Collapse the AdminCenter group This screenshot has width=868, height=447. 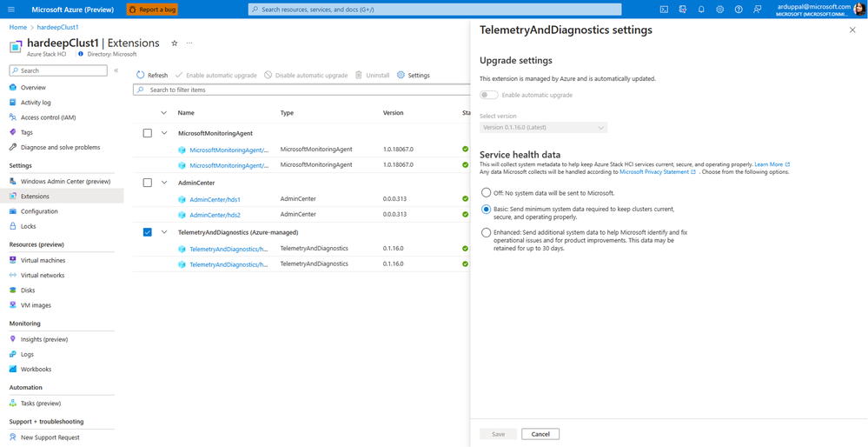163,183
